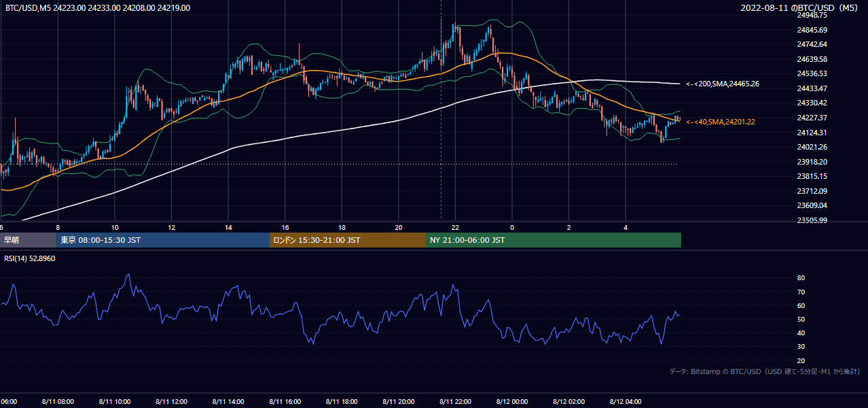Click the 200 SMA label reading 24465.26

(x=723, y=84)
